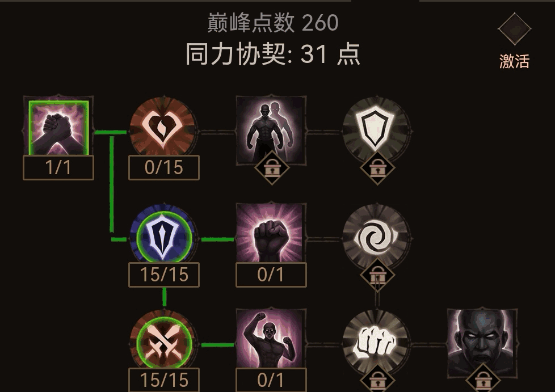Image resolution: width=555 pixels, height=392 pixels.
Task: Click the 15/15 counter under blue shield
Action: (x=164, y=275)
